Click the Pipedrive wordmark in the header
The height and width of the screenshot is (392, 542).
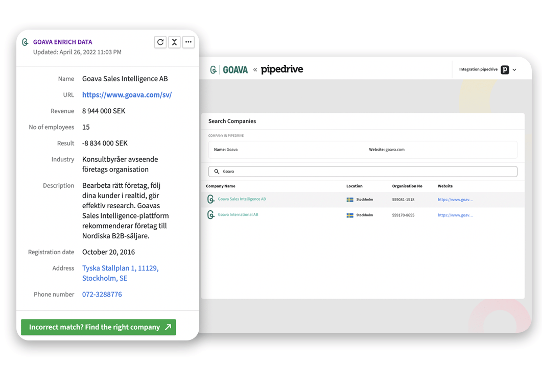click(281, 69)
